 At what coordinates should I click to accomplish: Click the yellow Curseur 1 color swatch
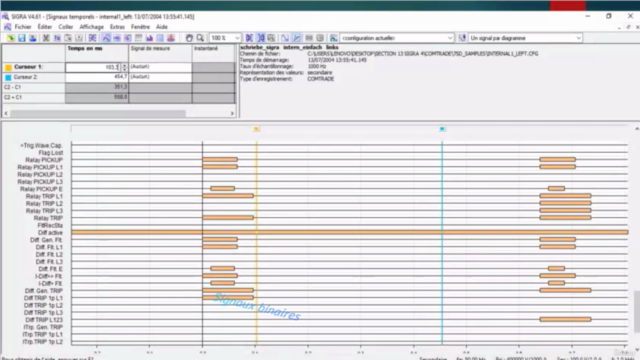tap(8, 67)
